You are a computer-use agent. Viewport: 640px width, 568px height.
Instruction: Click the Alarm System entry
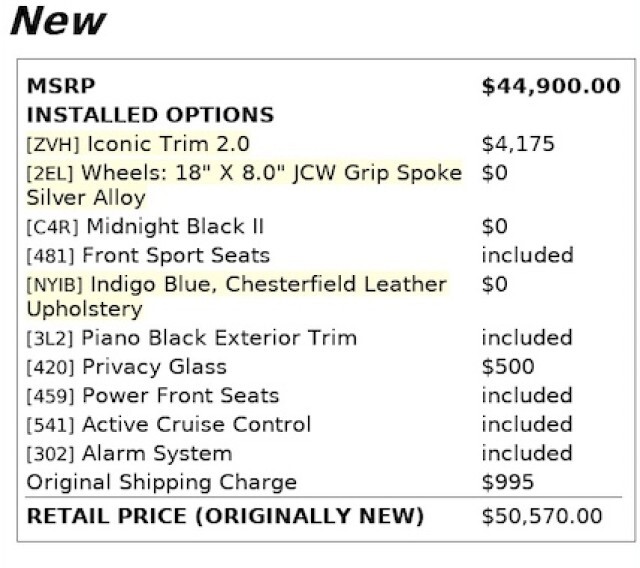click(x=129, y=454)
